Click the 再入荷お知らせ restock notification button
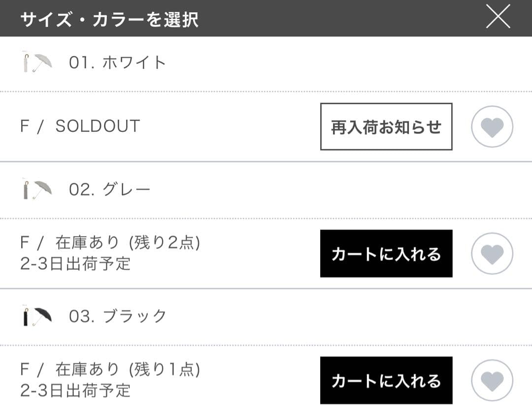532x412 pixels. [386, 127]
